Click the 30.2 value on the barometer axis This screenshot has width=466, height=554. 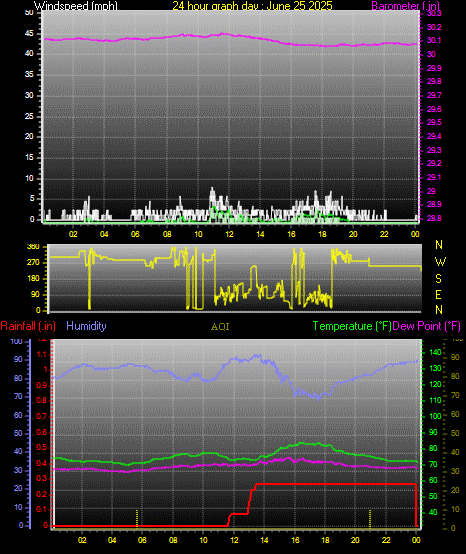(434, 27)
